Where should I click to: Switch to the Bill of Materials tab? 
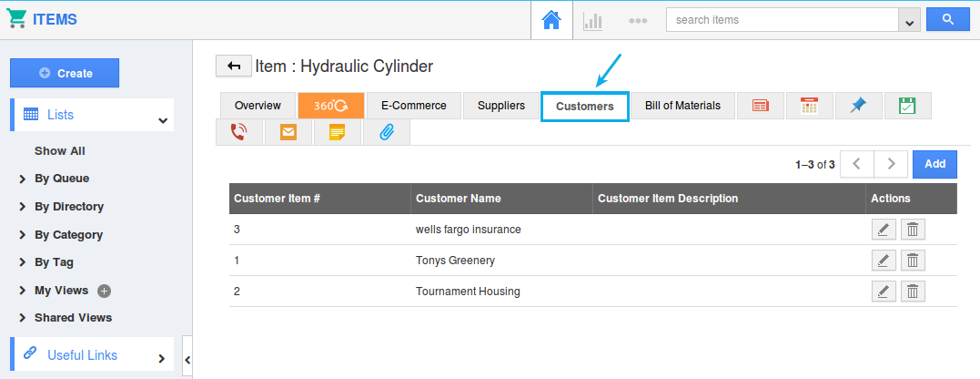pyautogui.click(x=682, y=106)
